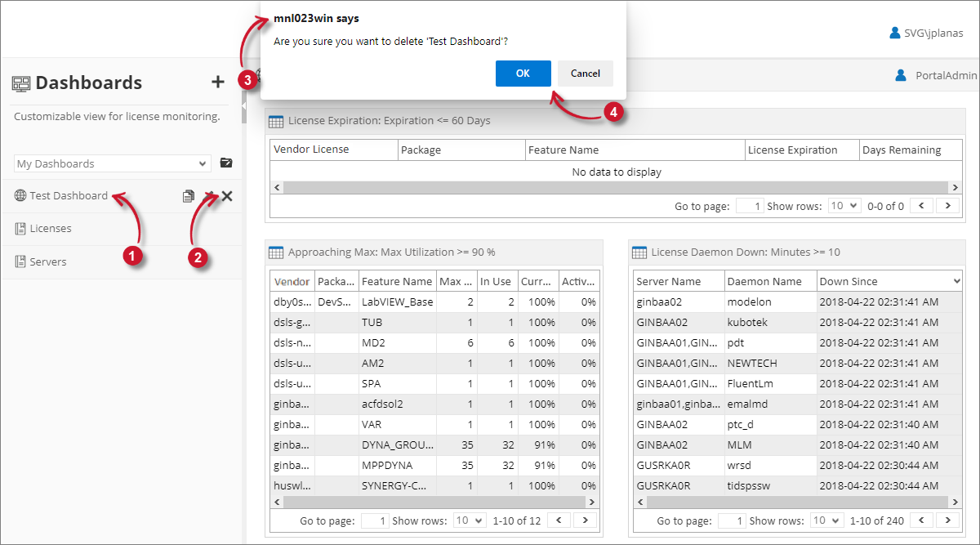Click the Servers dashboard icon
The width and height of the screenshot is (980, 545).
point(20,262)
